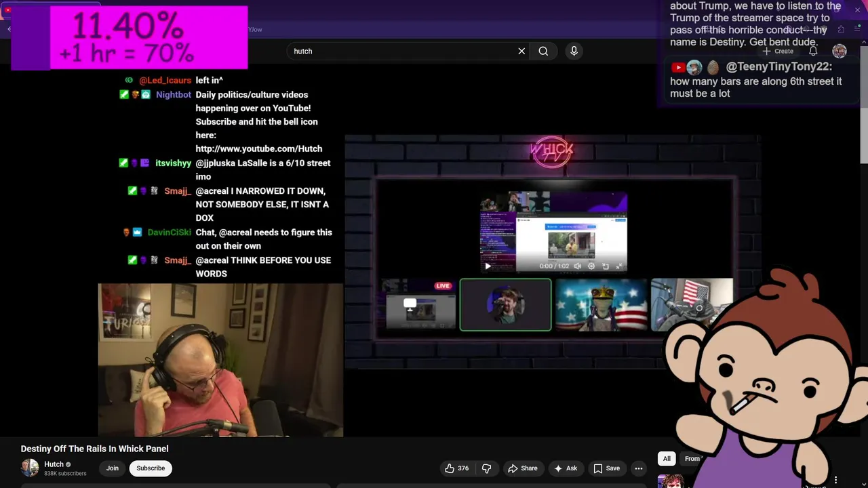
Task: Join the Hutch channel membership
Action: point(113,468)
